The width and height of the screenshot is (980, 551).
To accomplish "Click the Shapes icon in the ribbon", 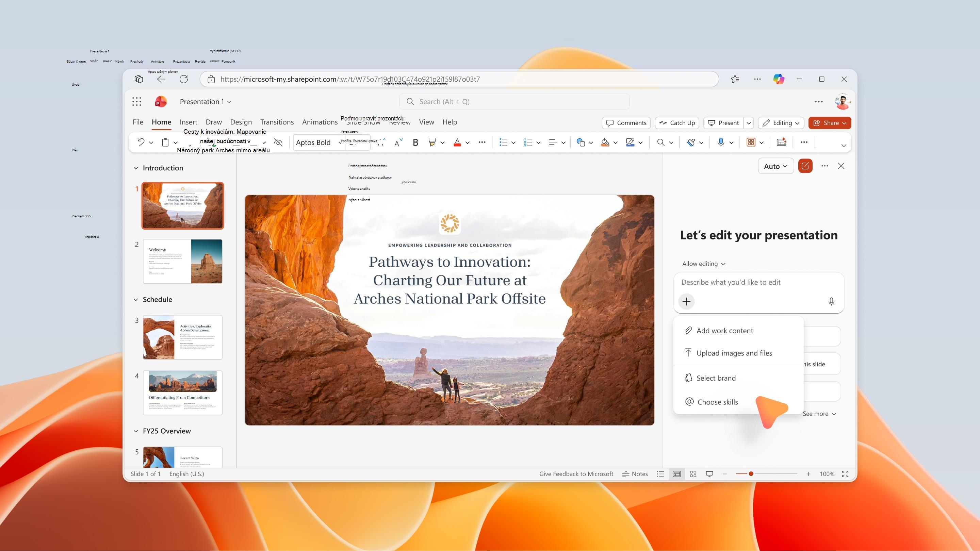I will [x=581, y=142].
